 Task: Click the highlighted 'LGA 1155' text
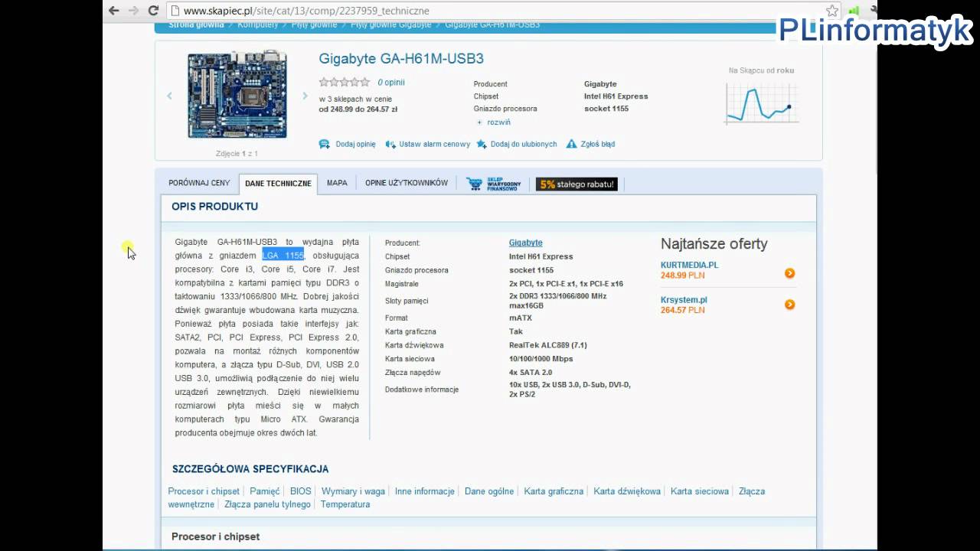283,256
